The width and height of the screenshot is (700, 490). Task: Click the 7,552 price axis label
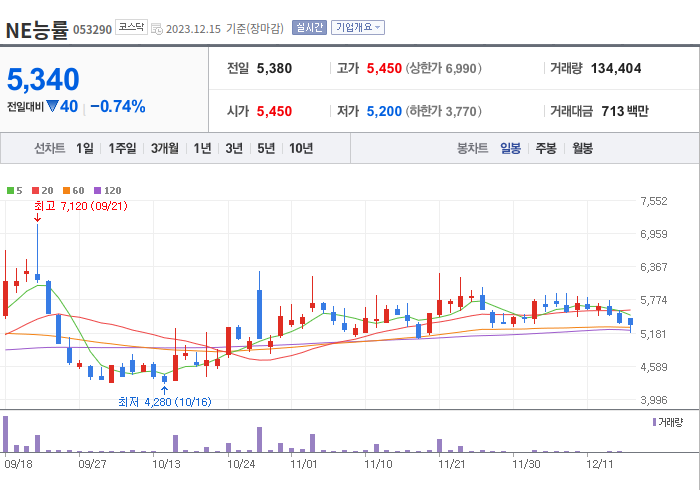coord(654,201)
